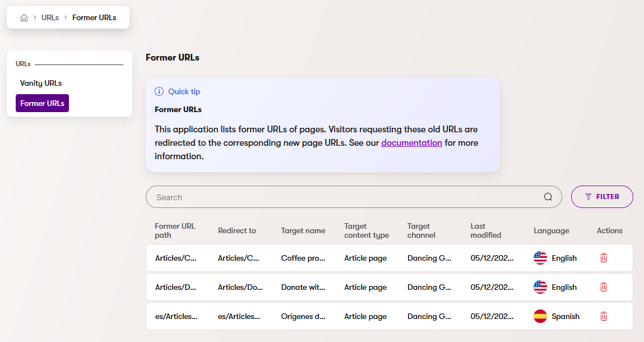644x342 pixels.
Task: Click the Spanish flag icon
Action: click(x=540, y=316)
